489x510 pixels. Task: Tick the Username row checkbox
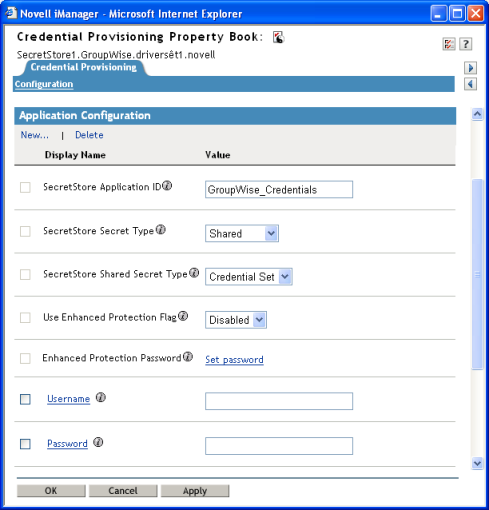25,399
